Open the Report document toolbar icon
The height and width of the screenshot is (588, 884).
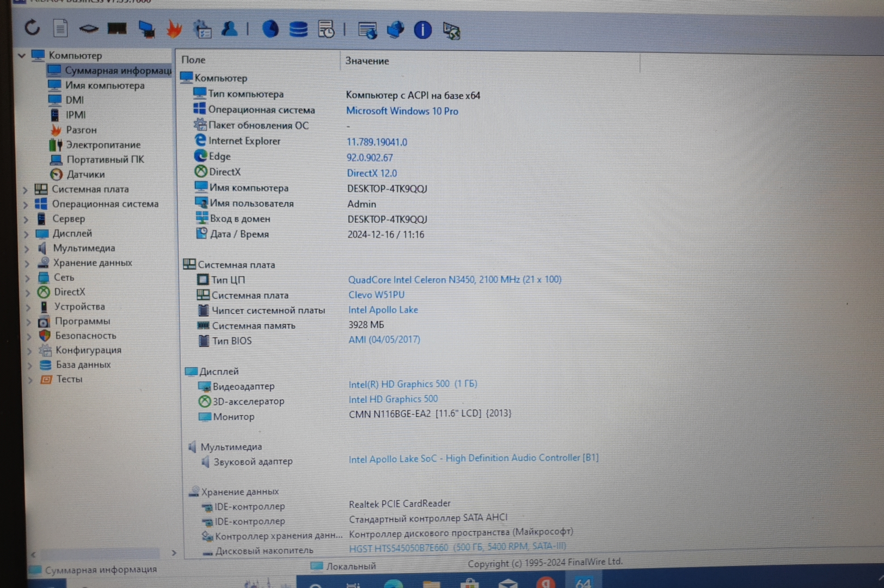[x=60, y=28]
